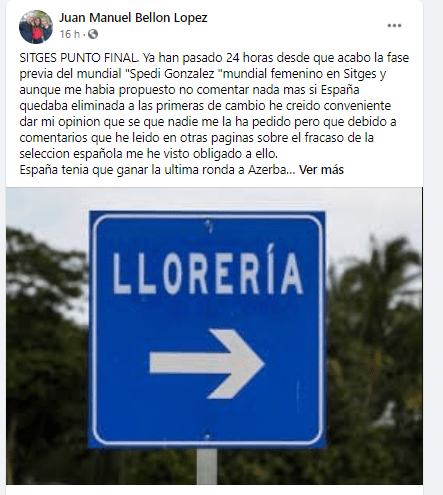Click the blue sign's top bolt hole
Screen dimensions: 443x495
pos(209,224)
